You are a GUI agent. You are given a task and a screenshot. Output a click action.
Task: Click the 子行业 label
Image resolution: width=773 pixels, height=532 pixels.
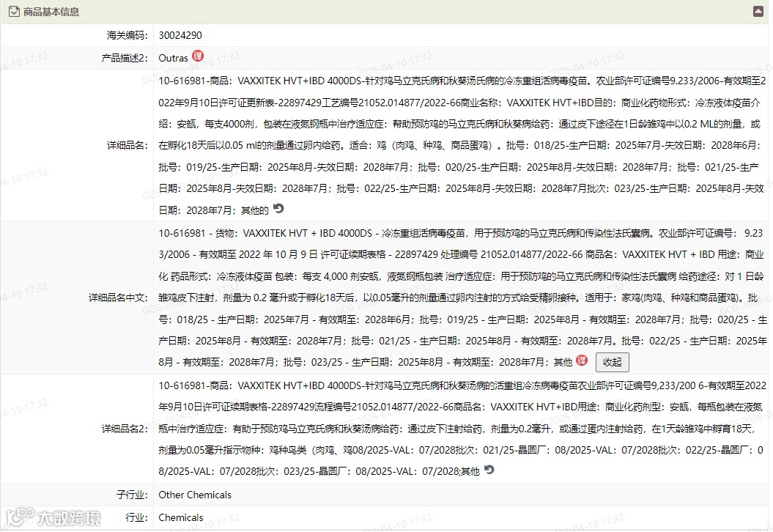[132, 495]
